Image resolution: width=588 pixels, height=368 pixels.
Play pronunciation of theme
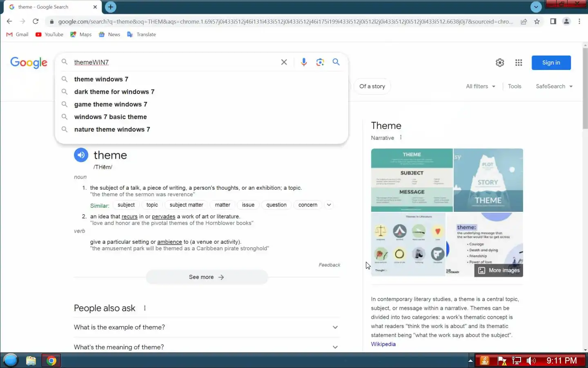[81, 155]
